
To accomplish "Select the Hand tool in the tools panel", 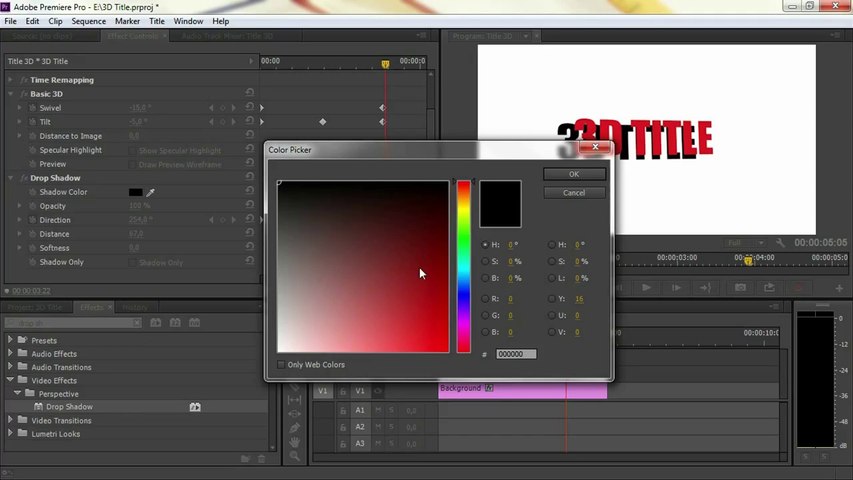I will click(294, 442).
